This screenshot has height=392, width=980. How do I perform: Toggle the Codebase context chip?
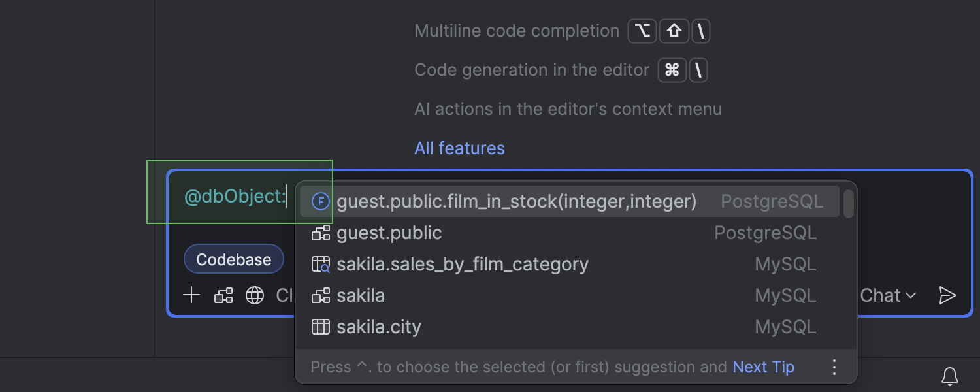(234, 259)
